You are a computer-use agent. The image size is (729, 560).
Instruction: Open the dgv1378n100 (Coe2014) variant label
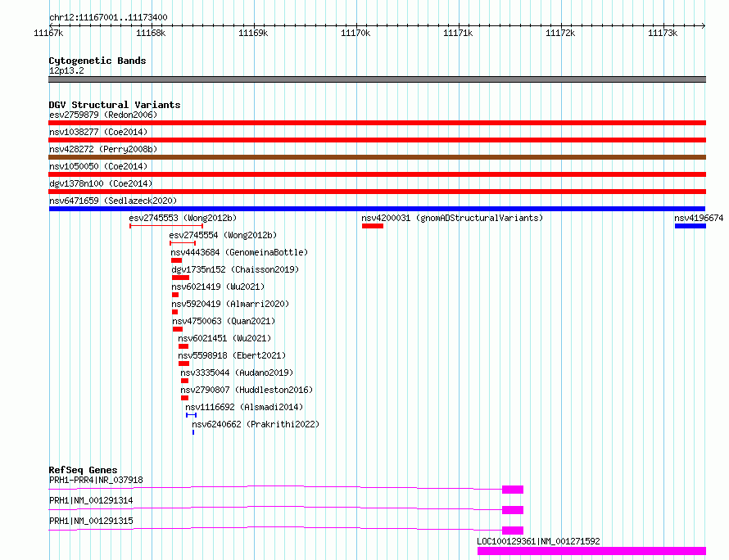[101, 183]
